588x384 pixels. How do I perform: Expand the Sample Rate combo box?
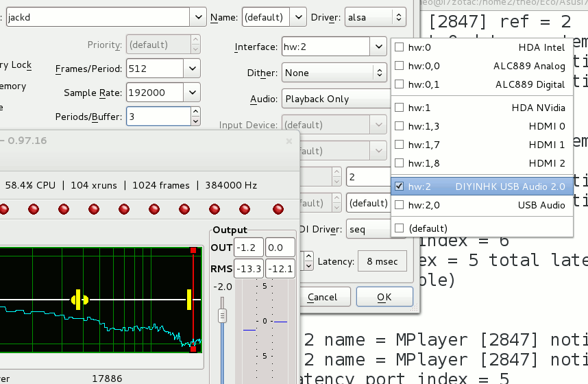pyautogui.click(x=193, y=93)
